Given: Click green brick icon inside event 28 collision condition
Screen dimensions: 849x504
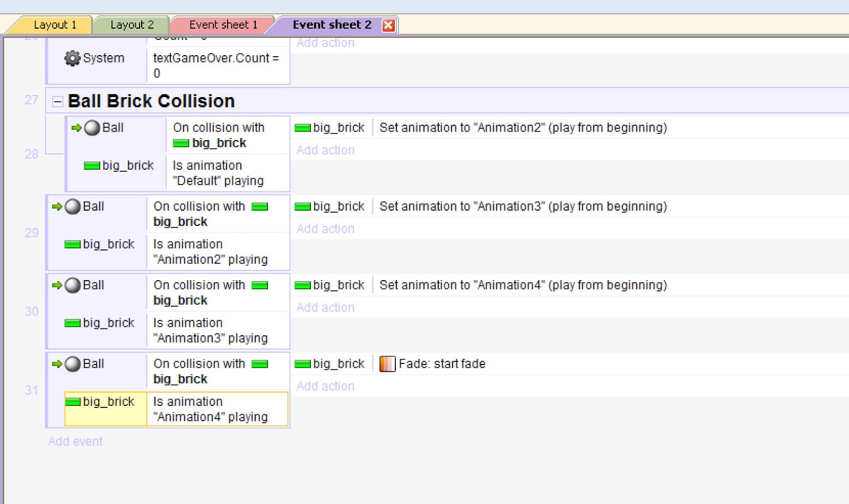Looking at the screenshot, I should click(181, 143).
